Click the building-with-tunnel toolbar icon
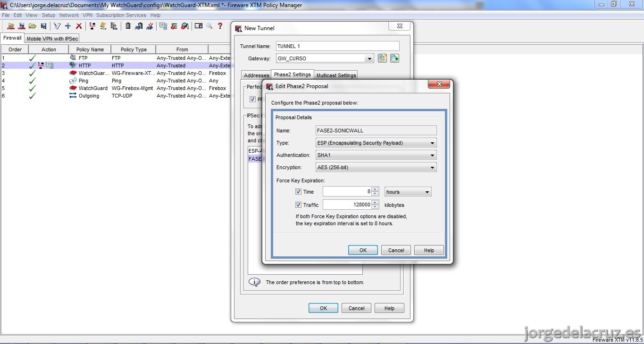Image resolution: width=644 pixels, height=344 pixels. coord(139,26)
